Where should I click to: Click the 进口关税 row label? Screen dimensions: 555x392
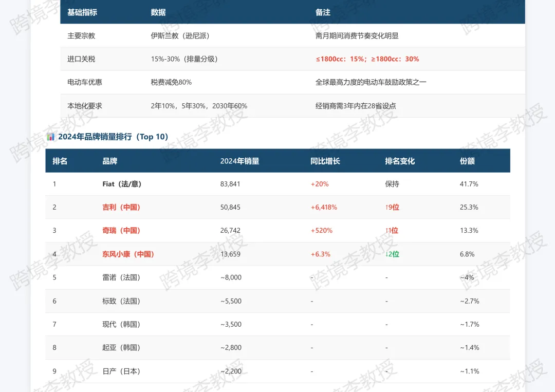81,59
